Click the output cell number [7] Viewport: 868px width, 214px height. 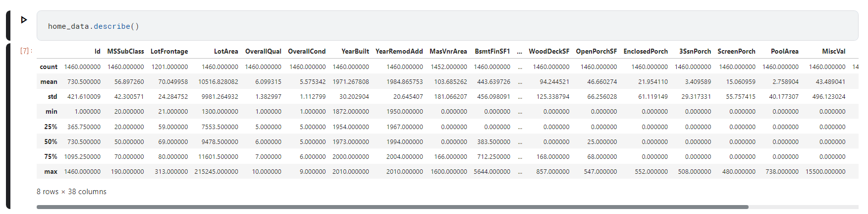[25, 51]
